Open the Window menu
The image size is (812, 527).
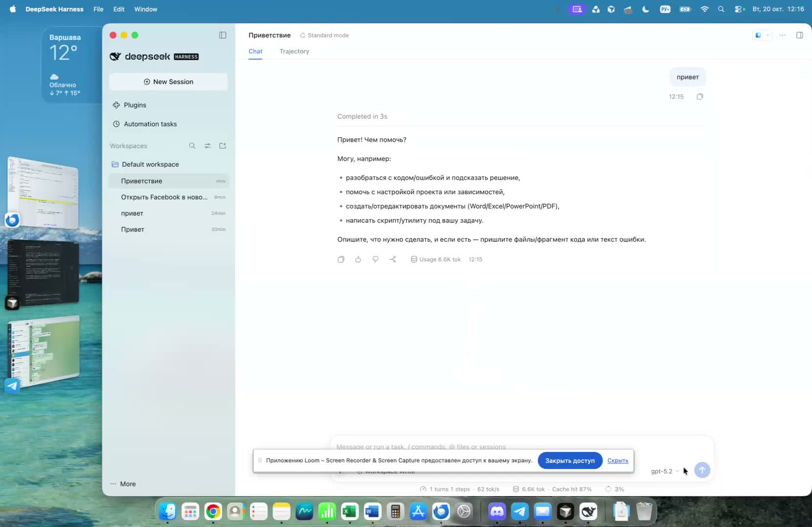[146, 9]
